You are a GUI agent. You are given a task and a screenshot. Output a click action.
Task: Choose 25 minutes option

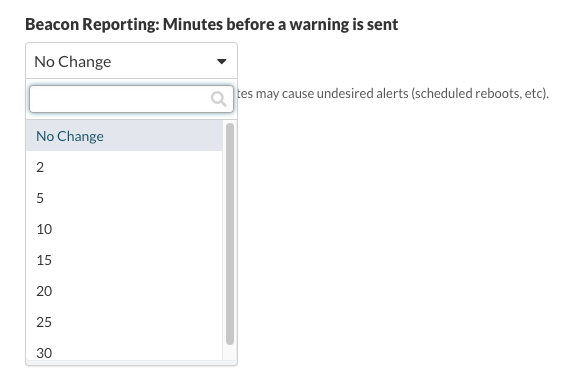click(124, 322)
